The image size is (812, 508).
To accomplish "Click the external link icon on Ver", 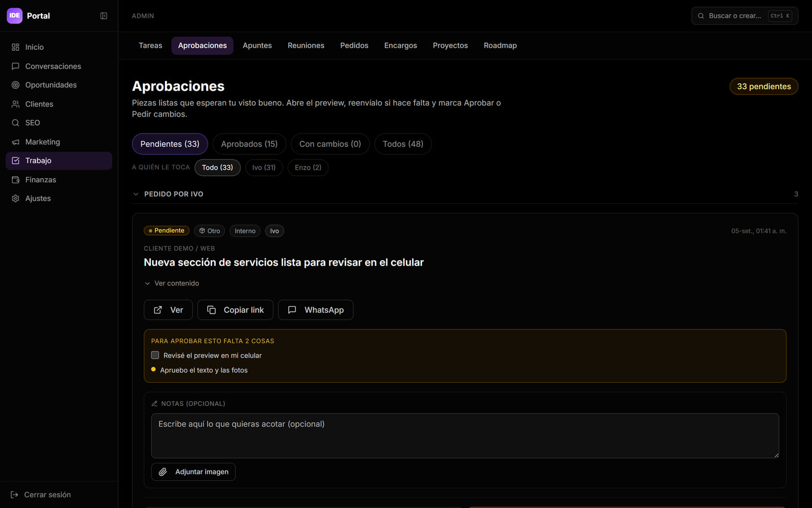I will coord(158,310).
